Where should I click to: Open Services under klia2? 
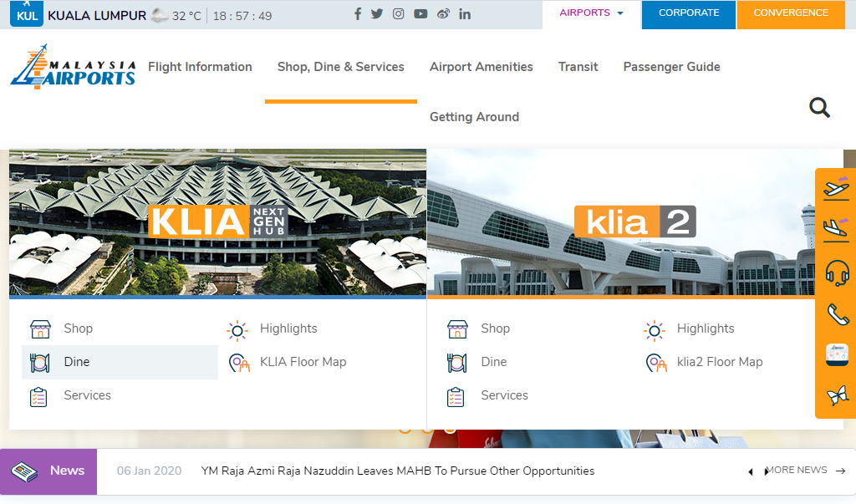(x=504, y=395)
